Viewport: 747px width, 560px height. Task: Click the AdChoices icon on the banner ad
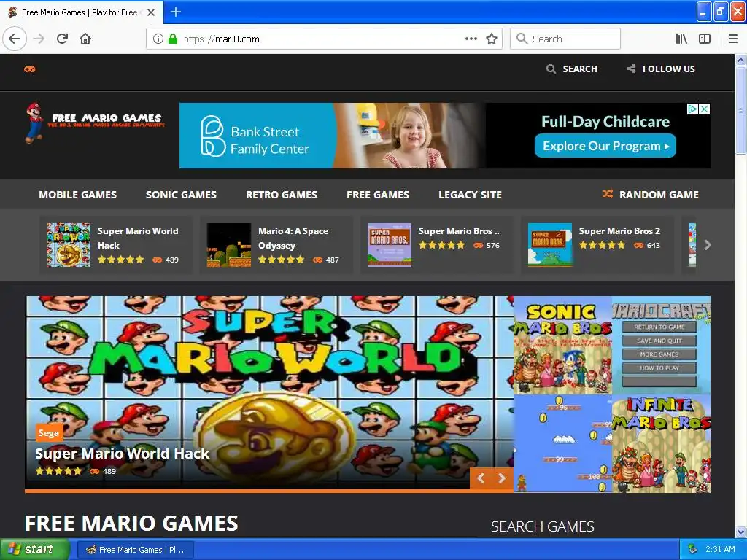click(692, 109)
